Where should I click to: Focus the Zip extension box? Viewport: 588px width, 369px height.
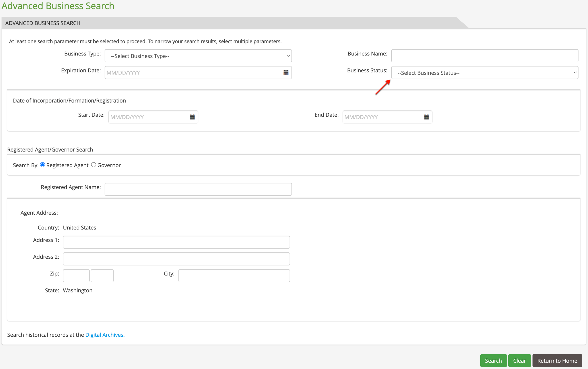click(102, 276)
